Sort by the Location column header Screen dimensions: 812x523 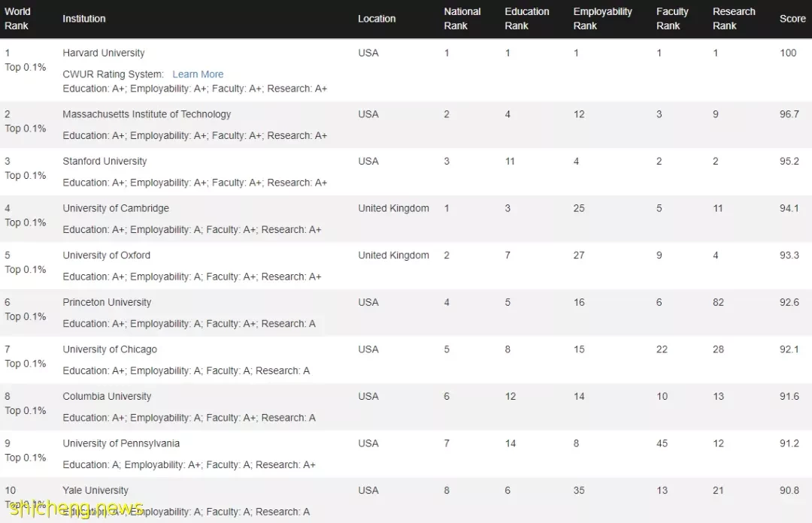pos(377,19)
